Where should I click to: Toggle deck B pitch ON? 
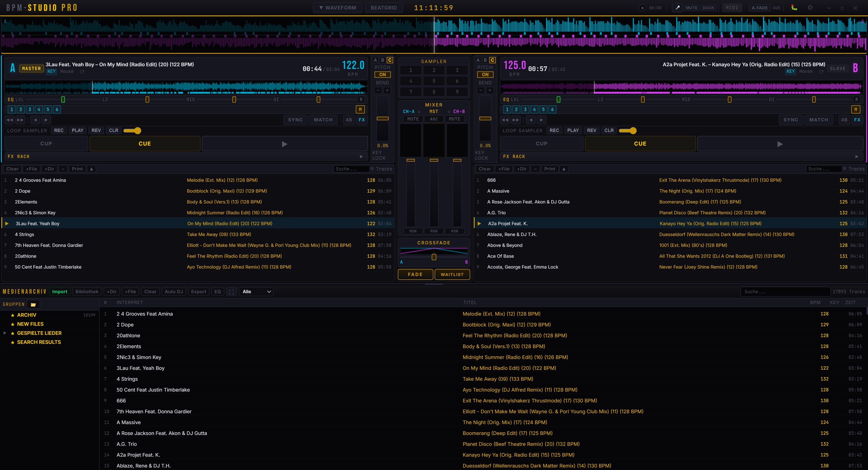485,74
